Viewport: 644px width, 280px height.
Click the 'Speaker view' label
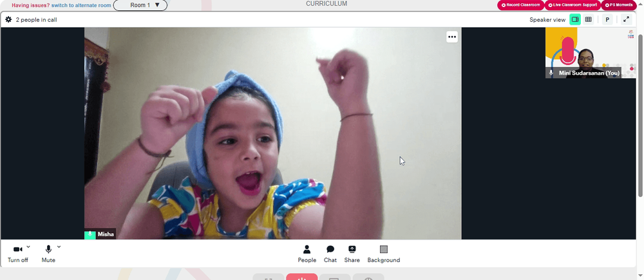coord(547,20)
